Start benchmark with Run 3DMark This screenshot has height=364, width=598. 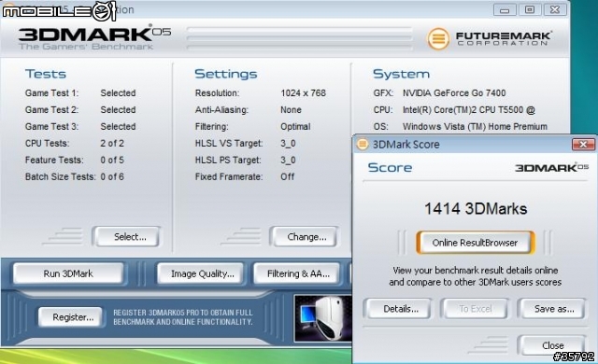click(x=68, y=273)
